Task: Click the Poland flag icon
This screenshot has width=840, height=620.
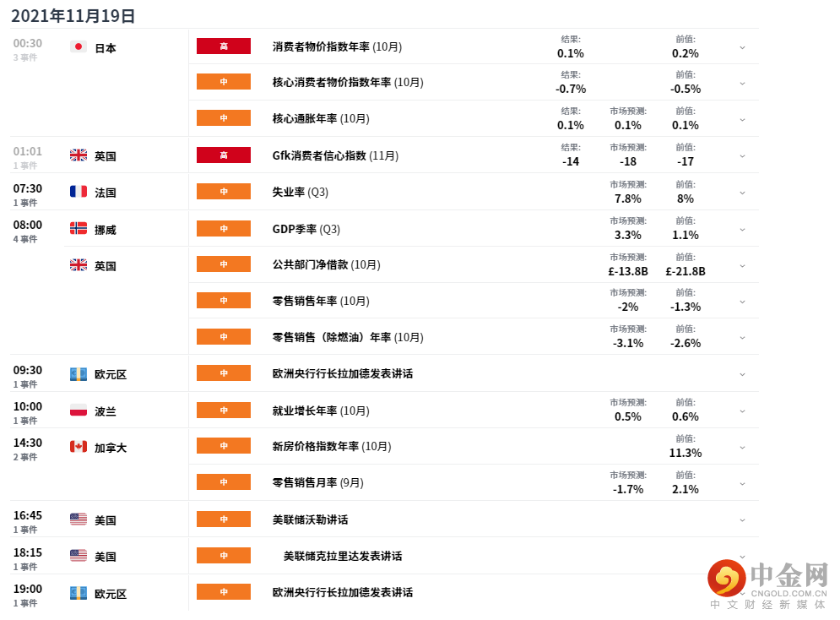Action: [x=79, y=410]
